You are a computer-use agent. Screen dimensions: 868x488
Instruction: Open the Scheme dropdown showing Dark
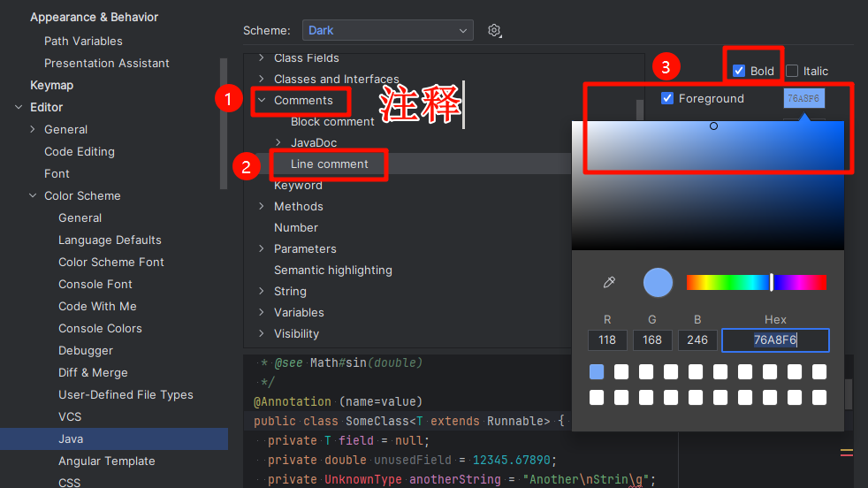click(387, 30)
